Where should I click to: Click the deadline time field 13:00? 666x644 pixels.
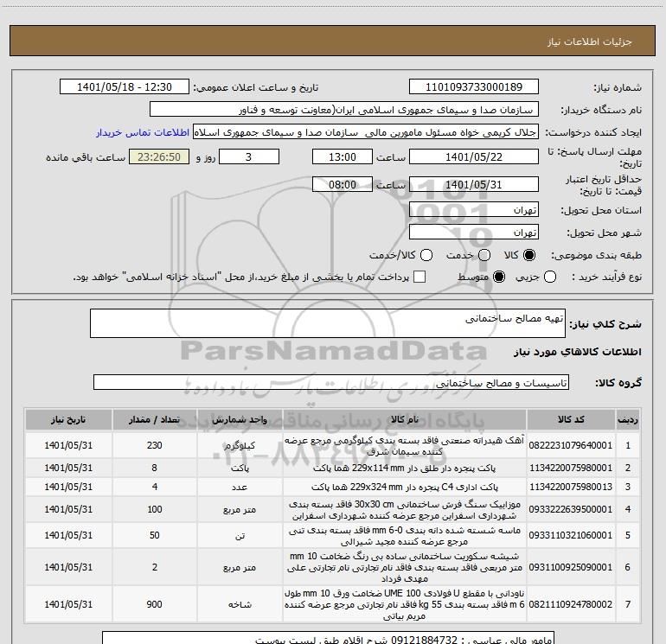tap(343, 156)
